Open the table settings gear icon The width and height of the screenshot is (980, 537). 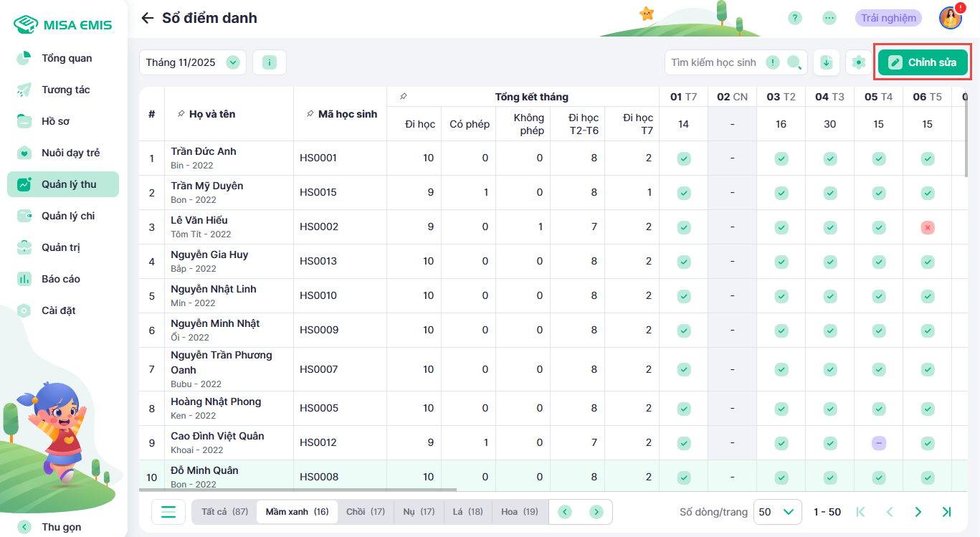point(858,62)
